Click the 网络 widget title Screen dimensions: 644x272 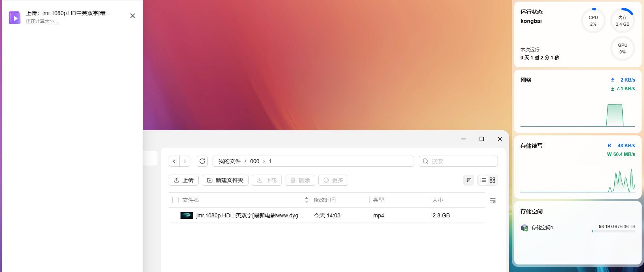click(526, 80)
